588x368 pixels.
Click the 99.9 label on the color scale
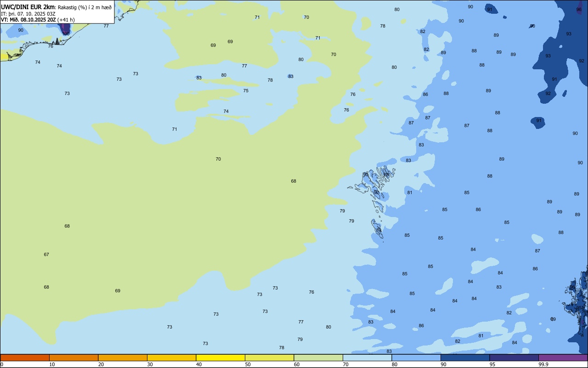[544, 364]
